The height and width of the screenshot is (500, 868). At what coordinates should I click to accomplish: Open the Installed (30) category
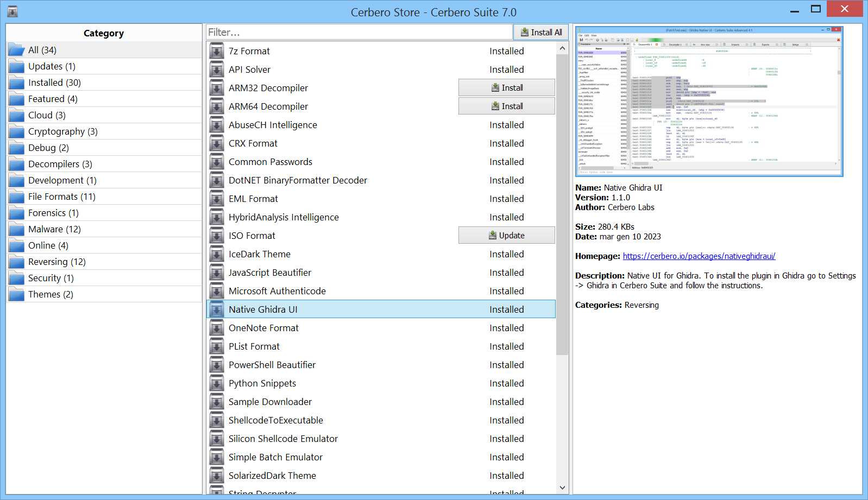(104, 83)
